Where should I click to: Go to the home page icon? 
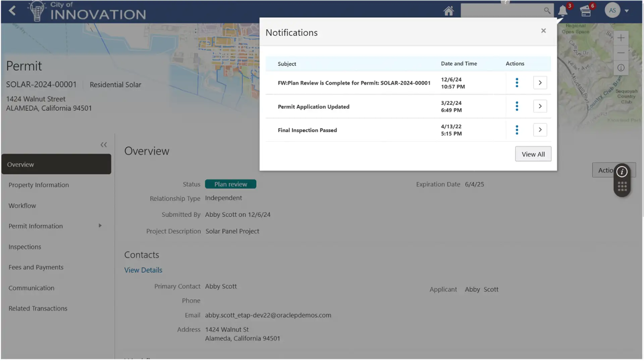point(448,11)
